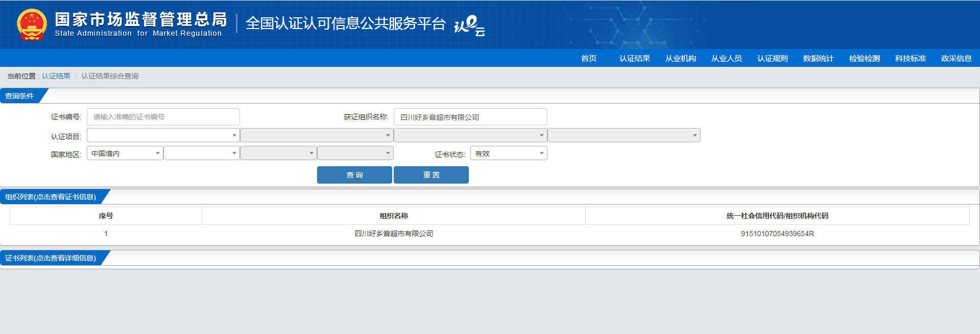Select organization row 四川好乡音超市有限公司
Screen dimensions: 980x334
tap(394, 234)
